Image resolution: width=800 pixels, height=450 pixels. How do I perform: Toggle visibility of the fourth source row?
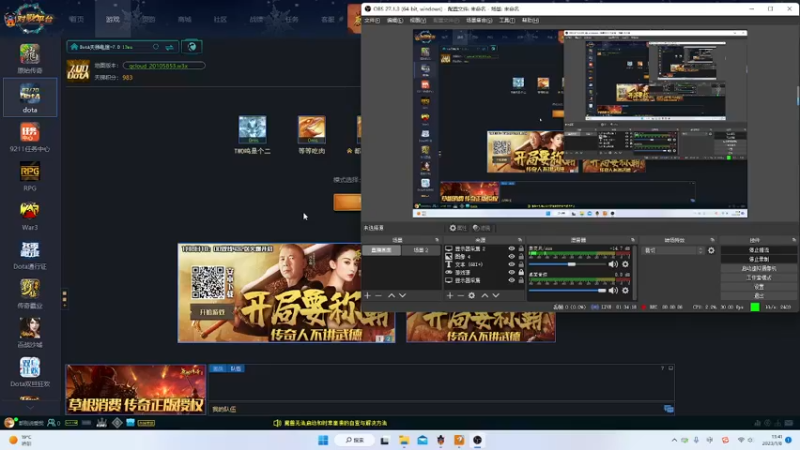tap(511, 272)
